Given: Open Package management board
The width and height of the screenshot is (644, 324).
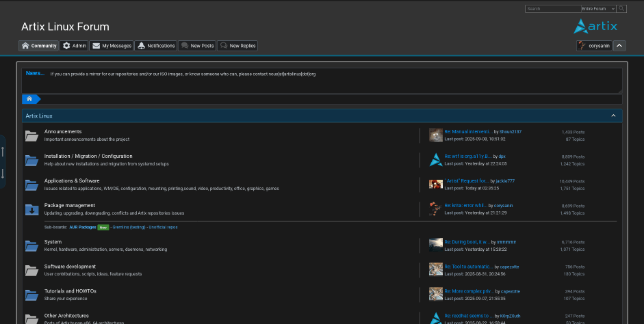Looking at the screenshot, I should [x=69, y=206].
